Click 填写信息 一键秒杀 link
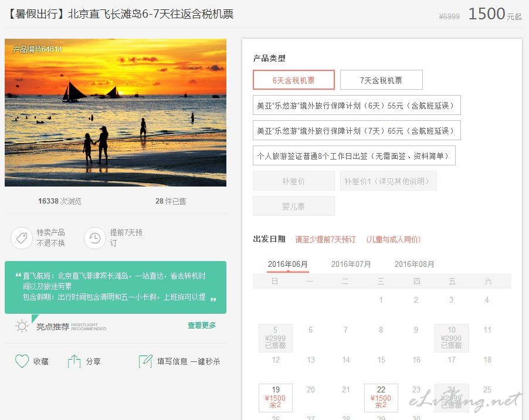The image size is (529, 420). click(189, 361)
